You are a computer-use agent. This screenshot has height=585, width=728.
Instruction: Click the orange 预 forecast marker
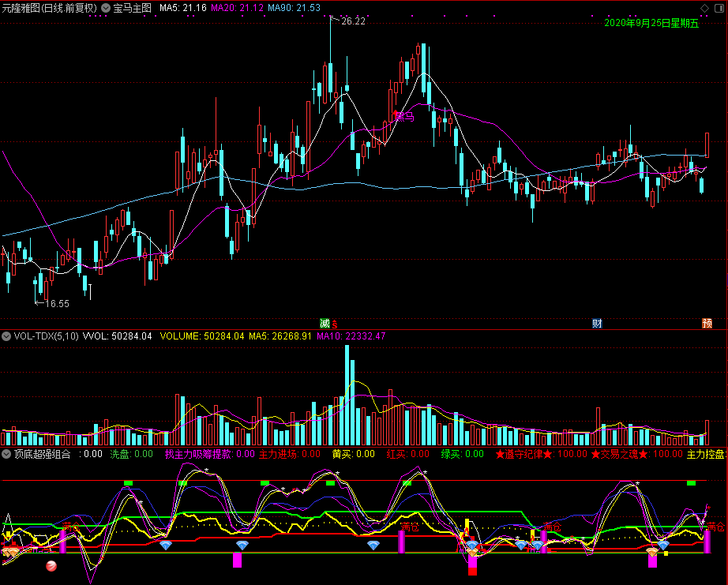[x=707, y=323]
